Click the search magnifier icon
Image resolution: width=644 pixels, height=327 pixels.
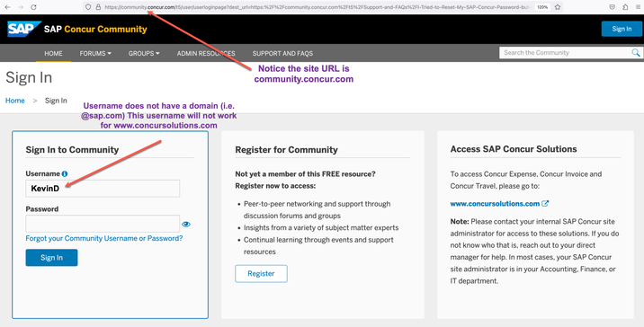point(635,52)
